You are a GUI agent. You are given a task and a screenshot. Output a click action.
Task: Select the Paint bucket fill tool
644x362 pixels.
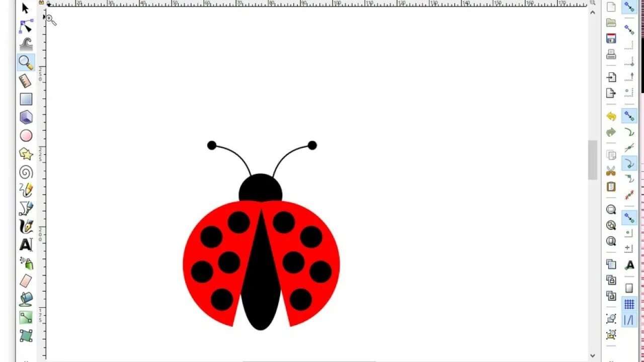(x=26, y=299)
